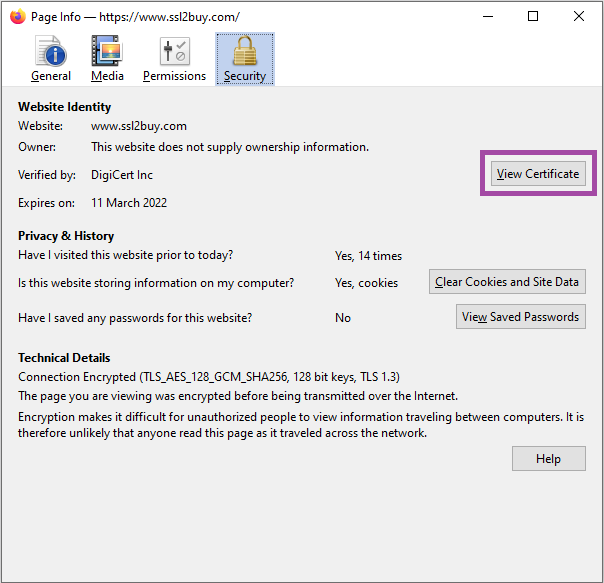
Task: Switch to the Media tab
Action: pyautogui.click(x=107, y=59)
